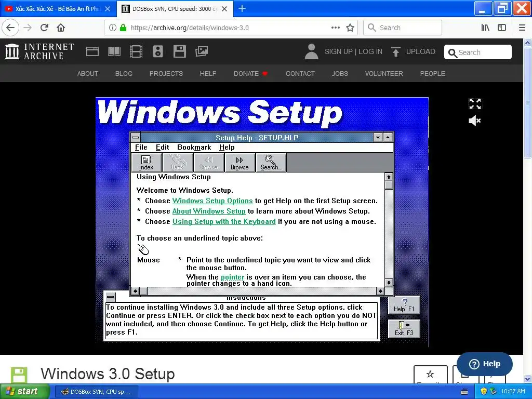
Task: Click the grayed-out Browse backward button
Action: point(208,163)
